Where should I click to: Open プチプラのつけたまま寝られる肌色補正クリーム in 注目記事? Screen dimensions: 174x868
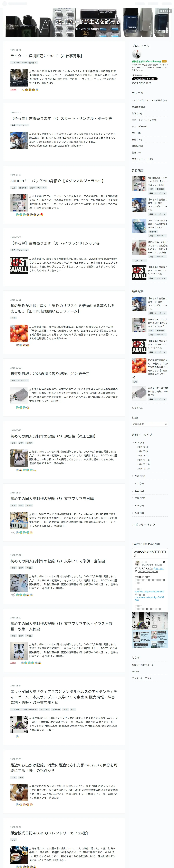[157, 224]
